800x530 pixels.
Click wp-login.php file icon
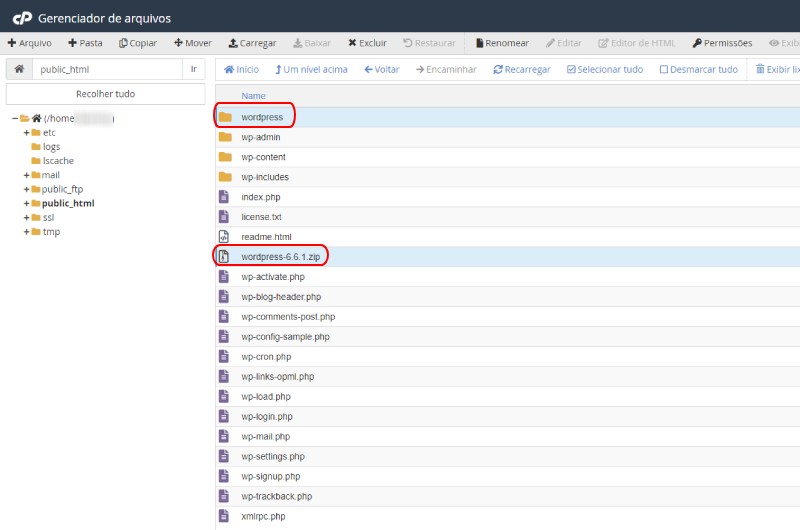point(223,416)
